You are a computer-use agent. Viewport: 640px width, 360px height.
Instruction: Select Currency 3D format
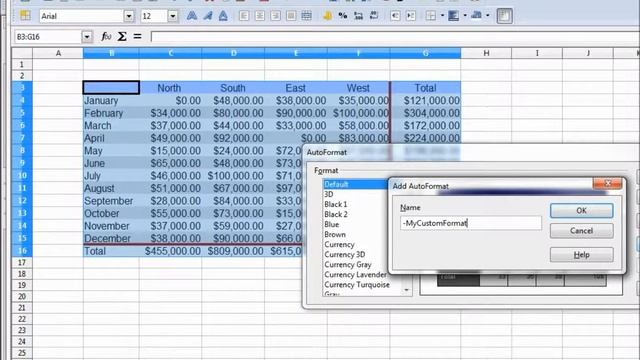(x=344, y=254)
